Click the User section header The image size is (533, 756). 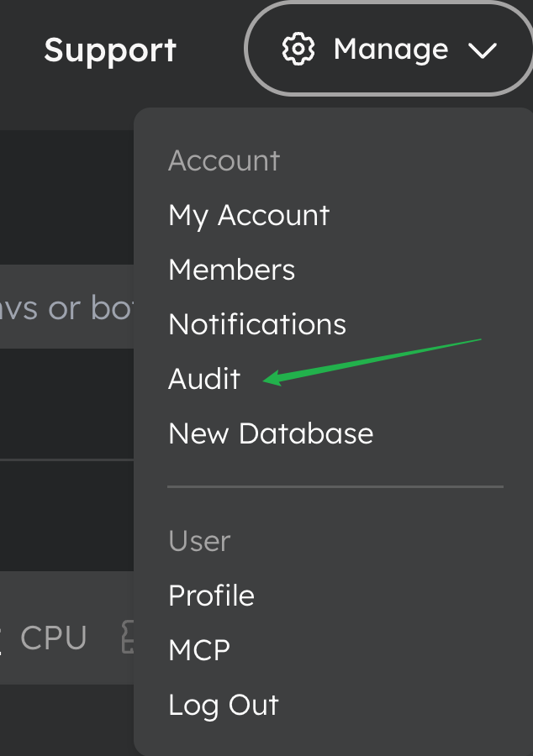pyautogui.click(x=198, y=541)
